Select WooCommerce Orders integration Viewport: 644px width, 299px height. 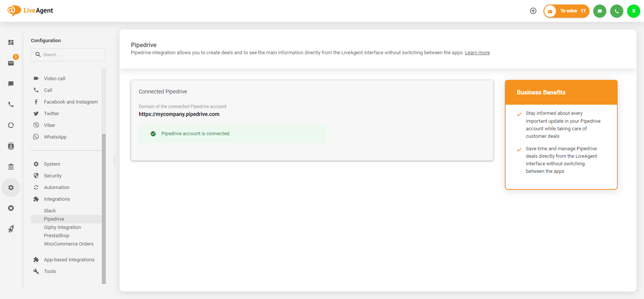tap(68, 244)
